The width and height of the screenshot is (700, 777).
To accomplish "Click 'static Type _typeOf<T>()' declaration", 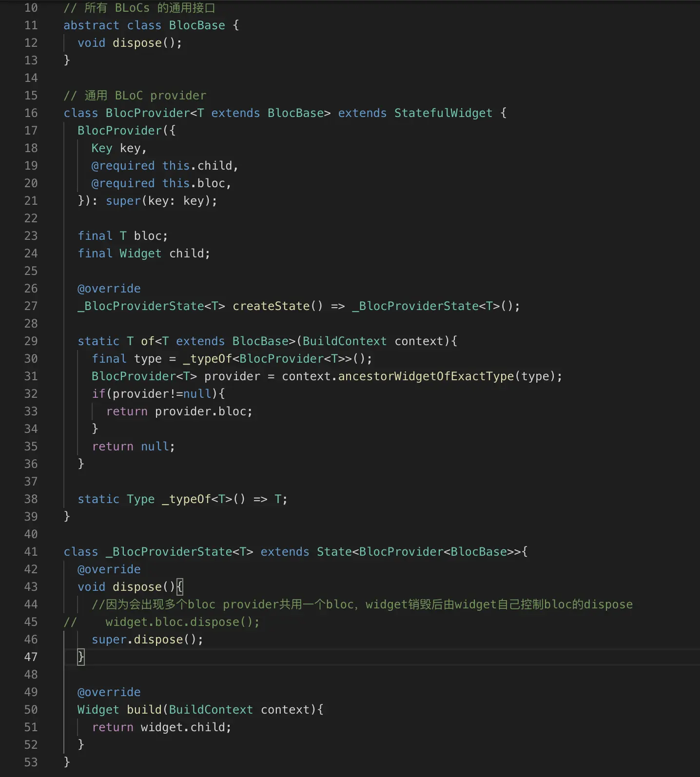I will (161, 499).
